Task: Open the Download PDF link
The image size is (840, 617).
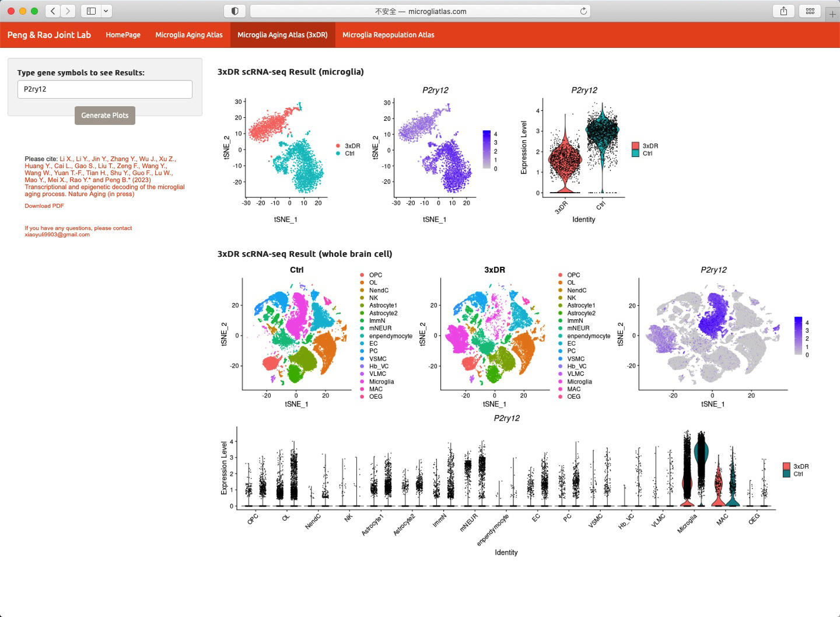Action: (44, 206)
